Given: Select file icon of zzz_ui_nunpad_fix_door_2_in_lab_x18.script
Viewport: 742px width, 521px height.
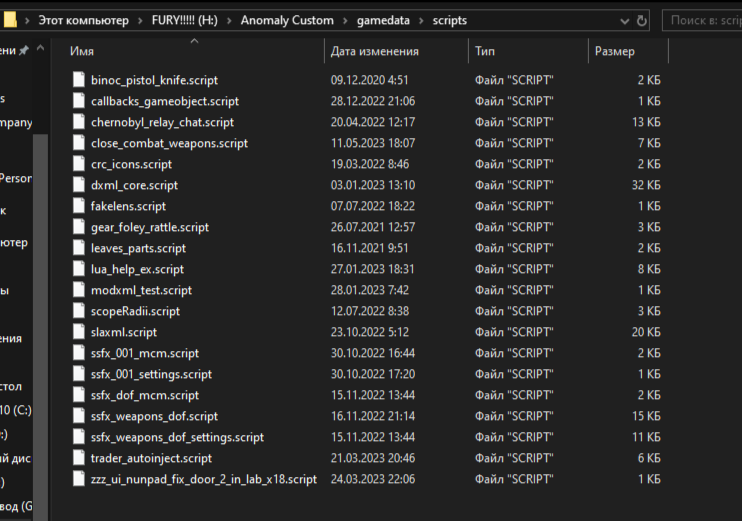Looking at the screenshot, I should [x=79, y=478].
